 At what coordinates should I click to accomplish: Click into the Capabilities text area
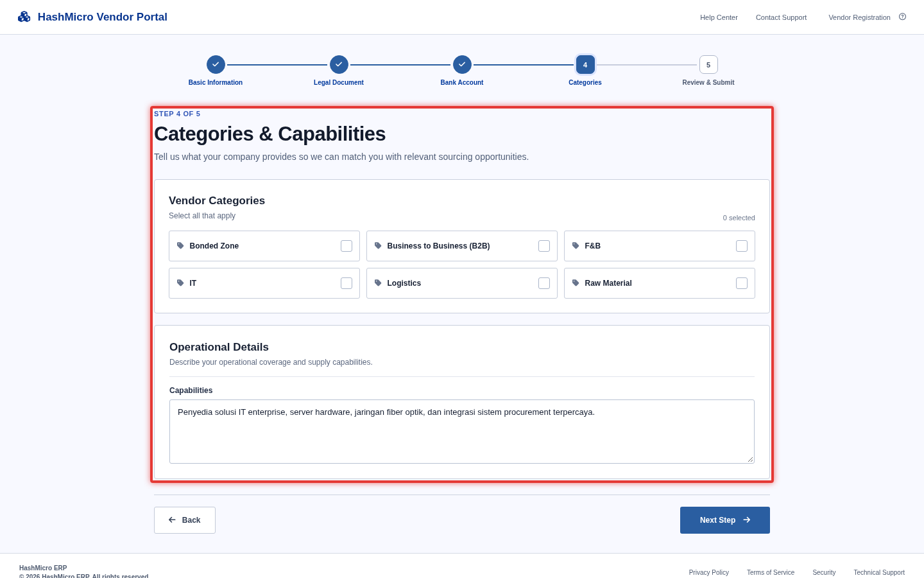coord(462,432)
